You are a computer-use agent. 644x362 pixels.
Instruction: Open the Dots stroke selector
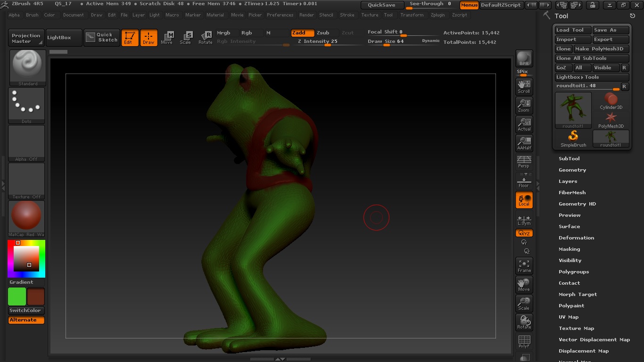(26, 106)
